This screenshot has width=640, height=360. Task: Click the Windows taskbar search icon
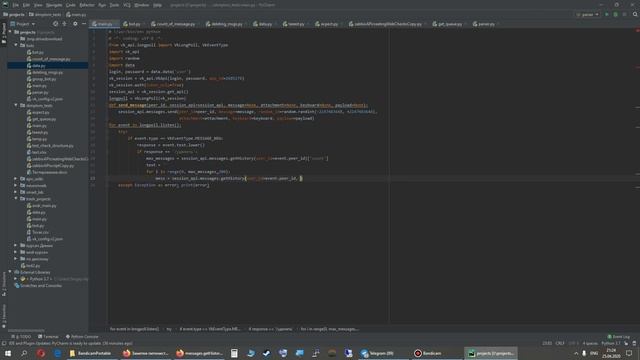pyautogui.click(x=24, y=353)
